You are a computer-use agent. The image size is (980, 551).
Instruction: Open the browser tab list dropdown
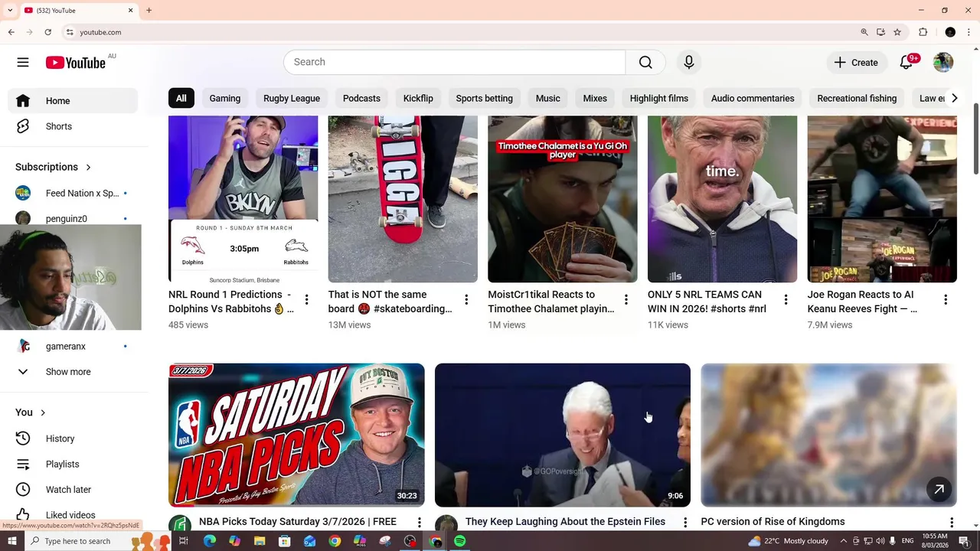[10, 10]
